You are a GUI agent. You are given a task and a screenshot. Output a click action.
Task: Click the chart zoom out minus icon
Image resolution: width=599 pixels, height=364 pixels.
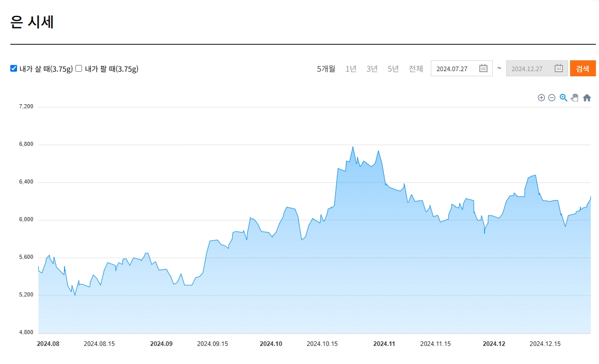click(x=552, y=98)
